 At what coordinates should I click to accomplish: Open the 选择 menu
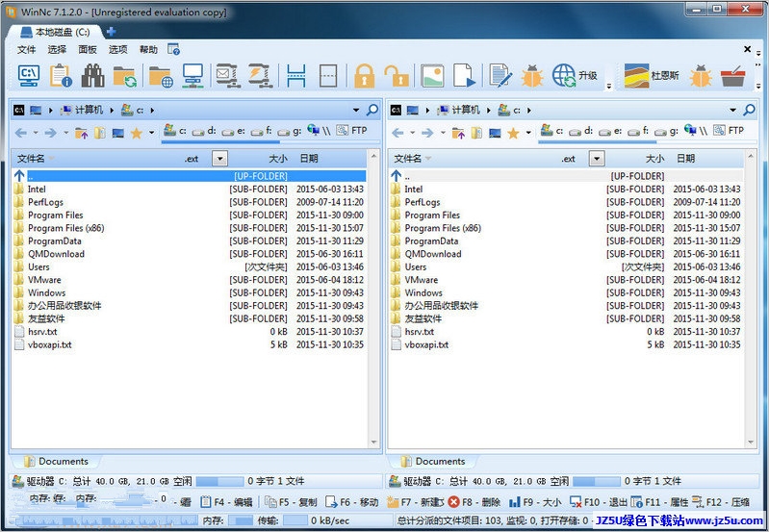pos(57,49)
